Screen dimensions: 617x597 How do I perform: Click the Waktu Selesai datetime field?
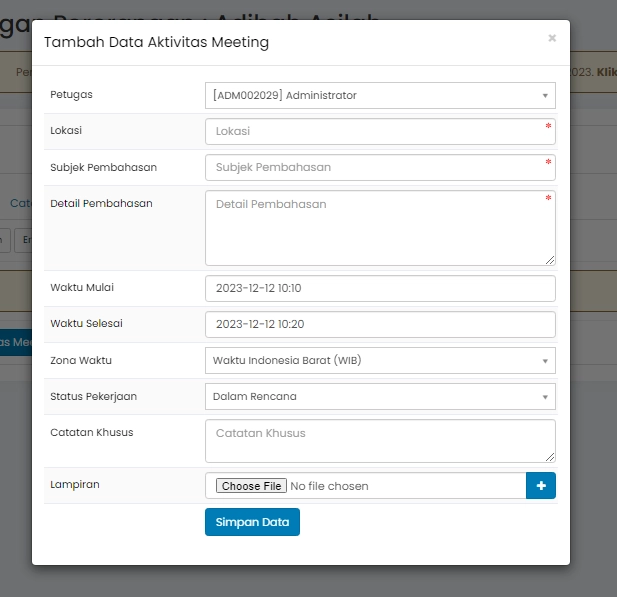[380, 325]
